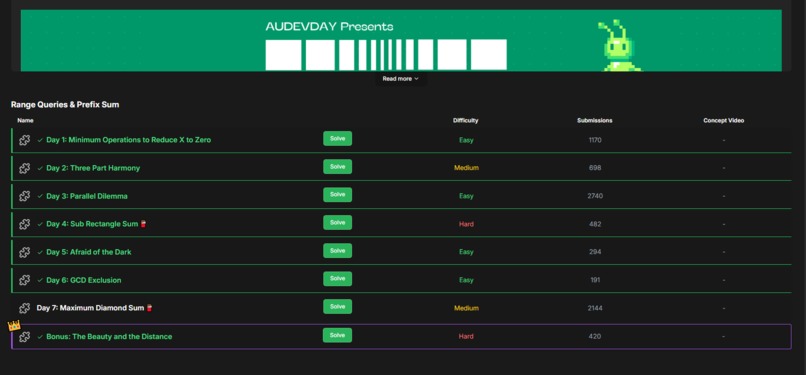Click puzzle icon for Day 6 row
The image size is (806, 375).
point(24,280)
